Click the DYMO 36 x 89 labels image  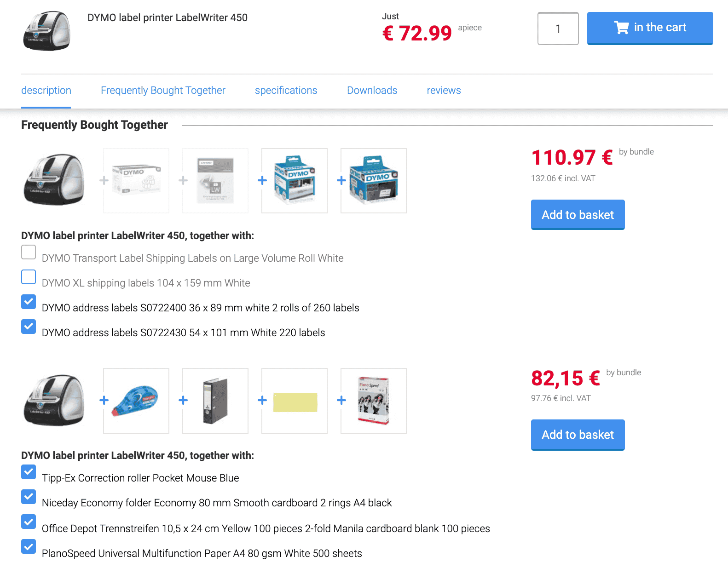pyautogui.click(x=295, y=181)
